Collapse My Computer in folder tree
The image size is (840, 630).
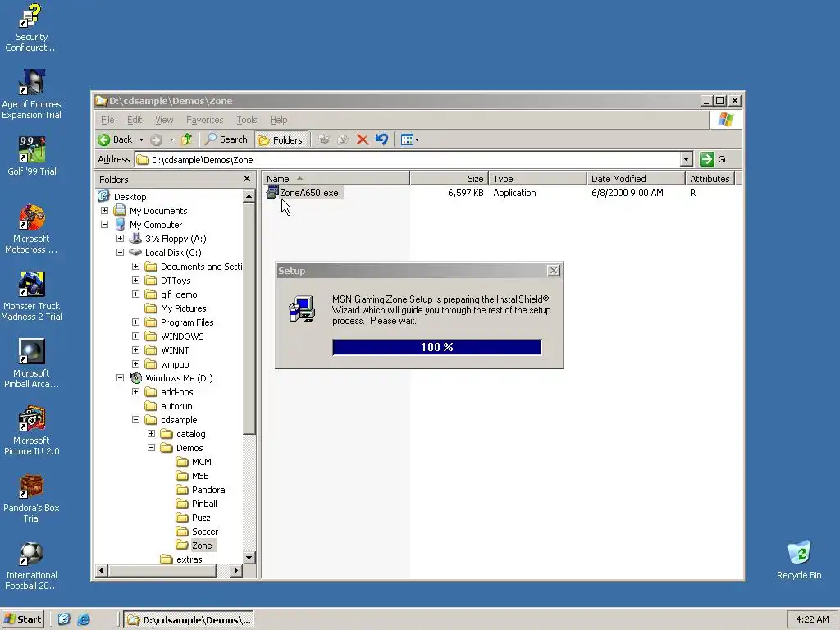click(x=105, y=225)
